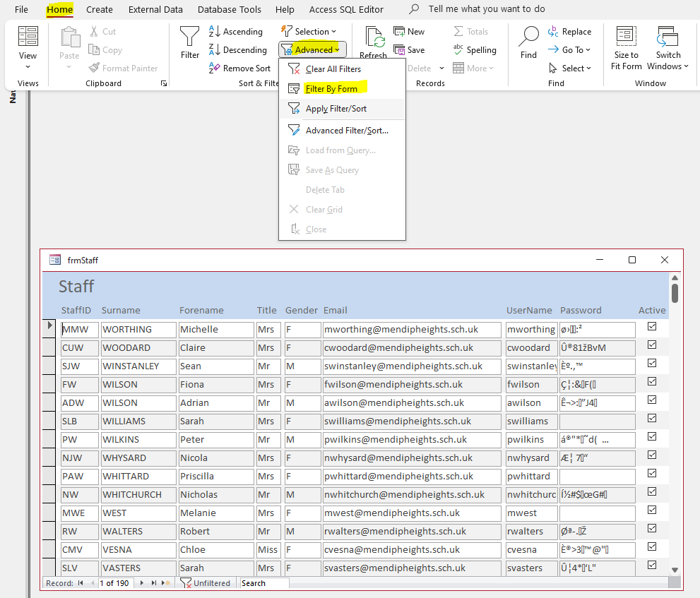700x598 pixels.
Task: Click the Copy icon in Clipboard group
Action: pos(94,49)
